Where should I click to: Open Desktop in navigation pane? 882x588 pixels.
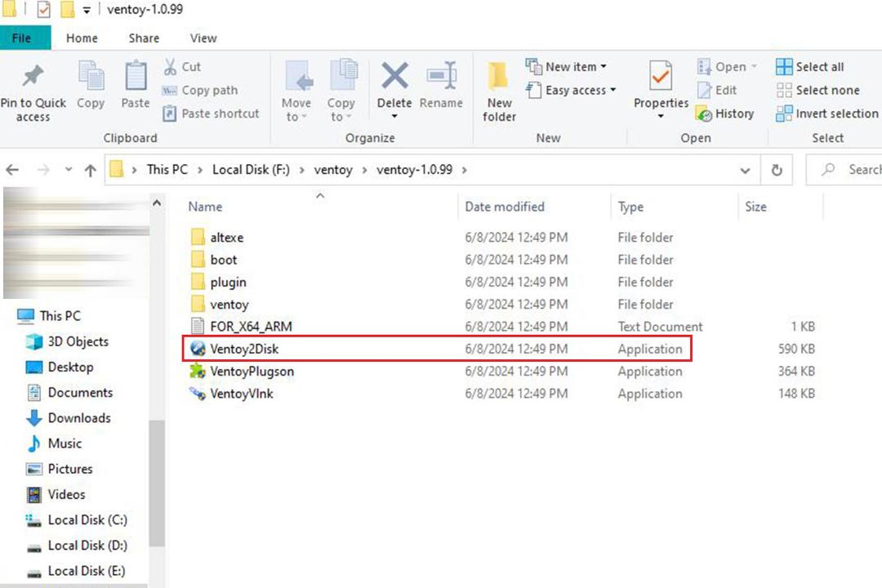70,367
